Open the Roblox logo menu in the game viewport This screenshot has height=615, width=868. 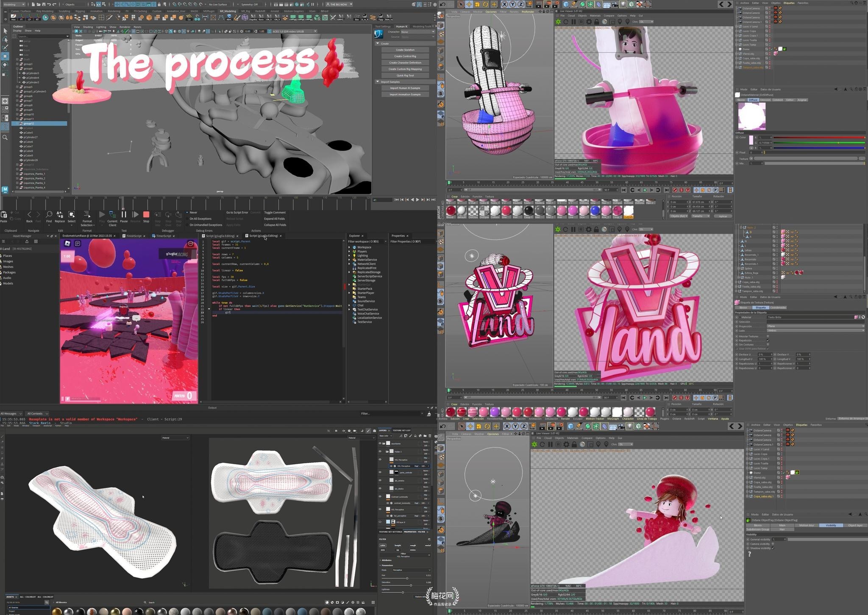click(x=67, y=243)
